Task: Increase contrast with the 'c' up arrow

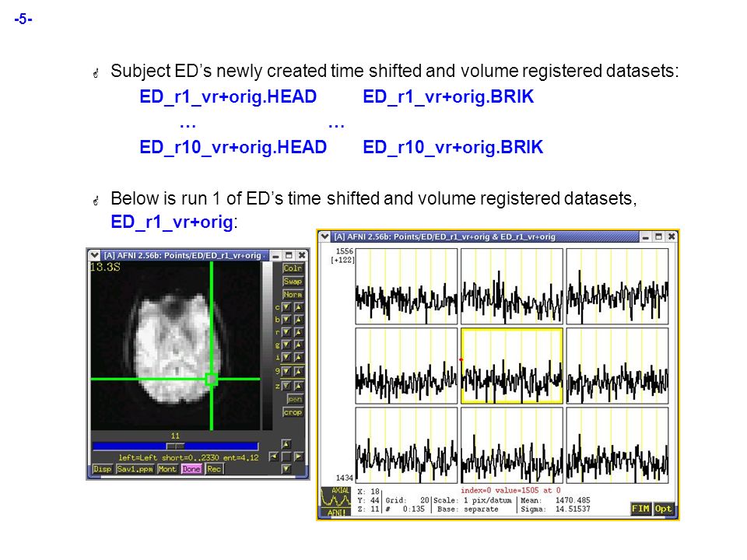Action: click(298, 307)
